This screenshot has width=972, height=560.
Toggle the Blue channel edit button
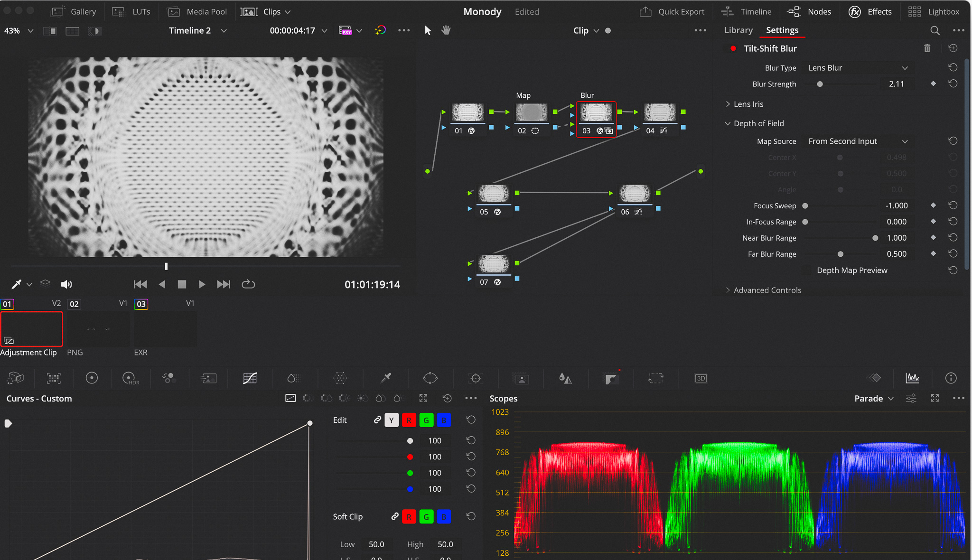coord(444,420)
